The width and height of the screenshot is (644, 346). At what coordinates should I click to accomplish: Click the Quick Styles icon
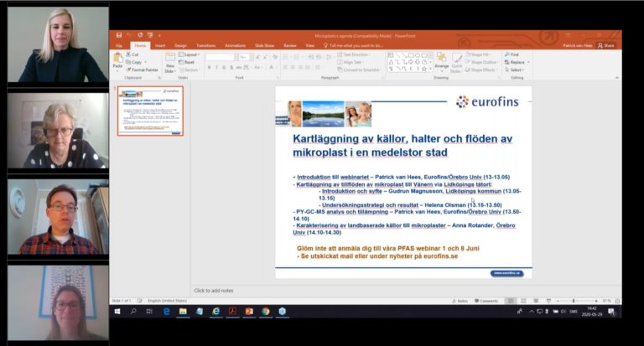457,59
